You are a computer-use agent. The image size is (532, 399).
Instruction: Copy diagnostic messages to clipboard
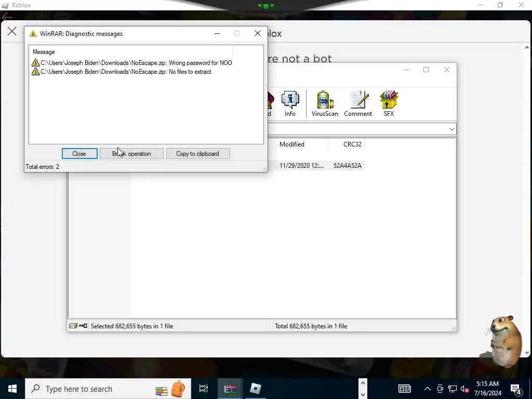pyautogui.click(x=198, y=154)
